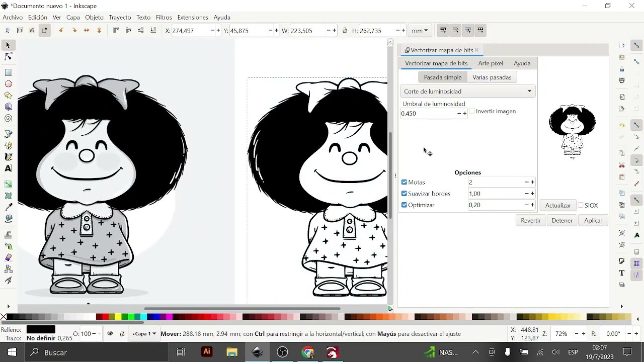Viewport: 644px width, 362px height.
Task: Select the Paint bucket tool
Action: tap(8, 219)
